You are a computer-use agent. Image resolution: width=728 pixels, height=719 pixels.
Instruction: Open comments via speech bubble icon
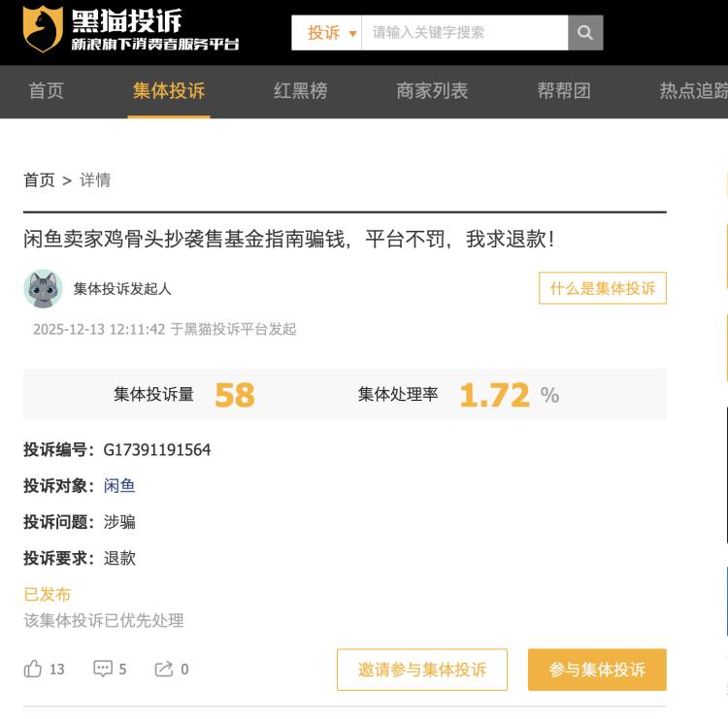click(x=103, y=669)
